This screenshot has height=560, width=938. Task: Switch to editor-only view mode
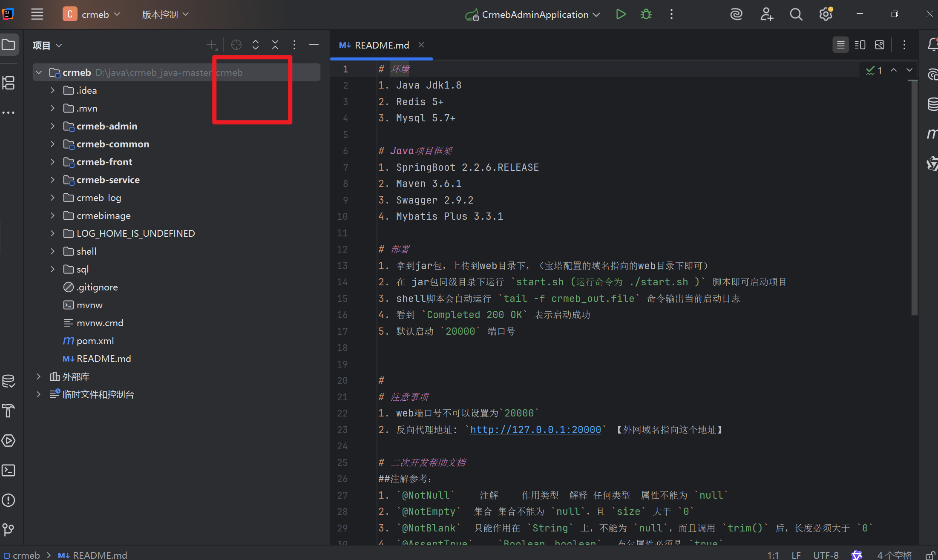pyautogui.click(x=840, y=45)
